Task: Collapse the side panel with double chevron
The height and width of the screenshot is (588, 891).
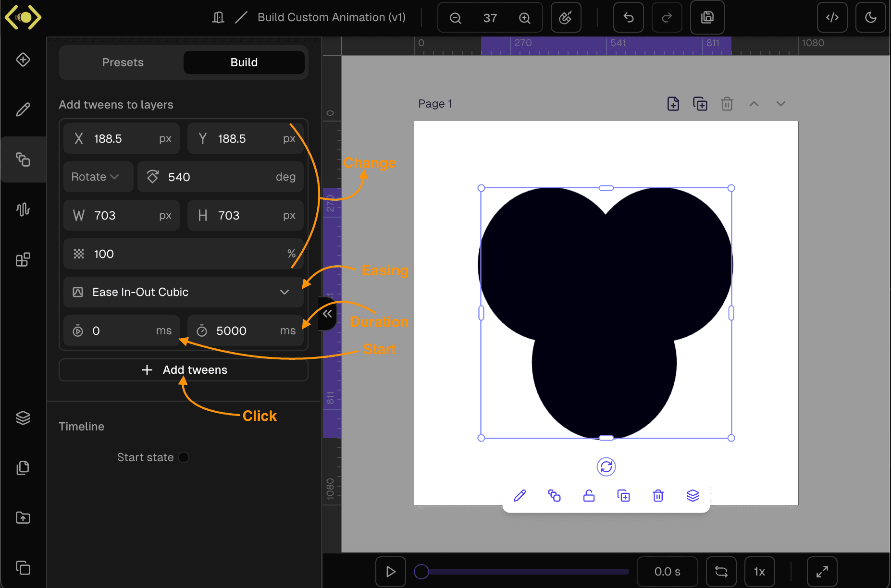Action: 328,314
